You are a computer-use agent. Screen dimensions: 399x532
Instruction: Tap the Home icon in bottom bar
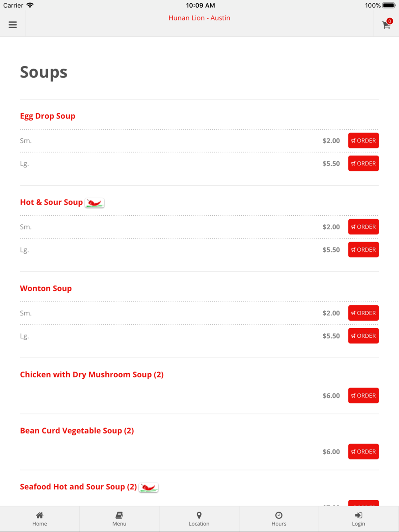coord(40,519)
